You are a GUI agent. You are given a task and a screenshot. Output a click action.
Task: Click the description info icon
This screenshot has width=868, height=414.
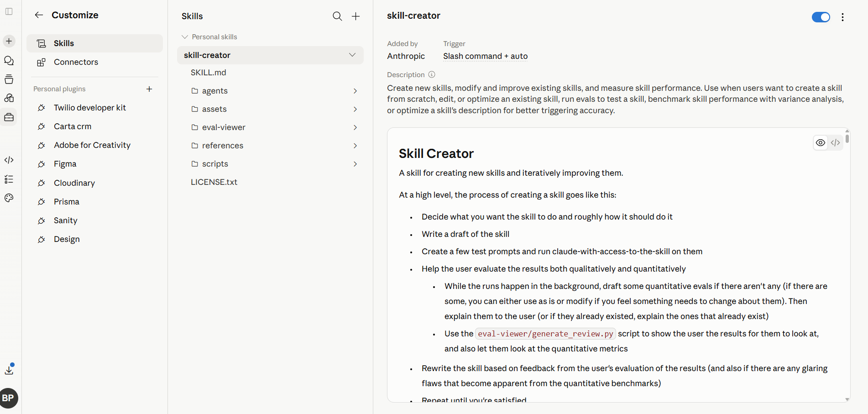pyautogui.click(x=432, y=74)
